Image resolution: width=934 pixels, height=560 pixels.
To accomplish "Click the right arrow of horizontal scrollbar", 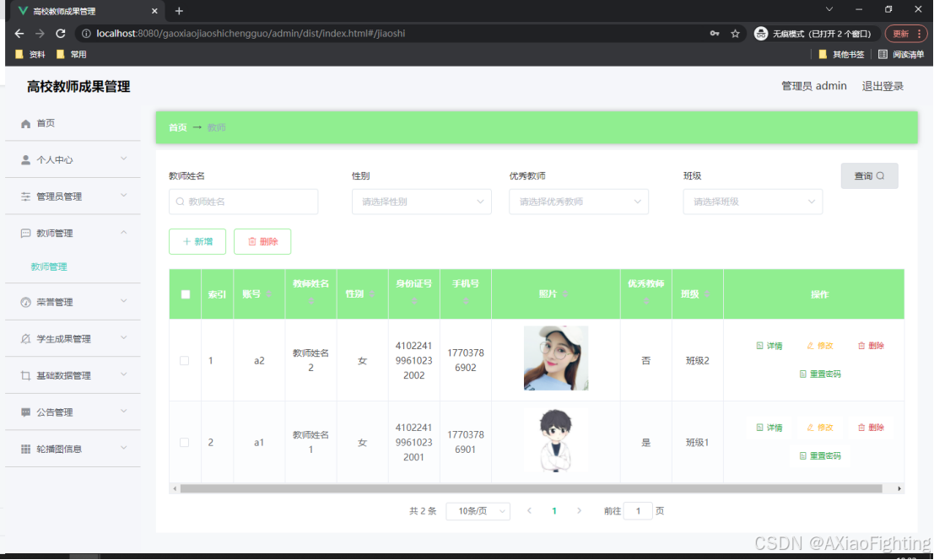I will [x=899, y=488].
